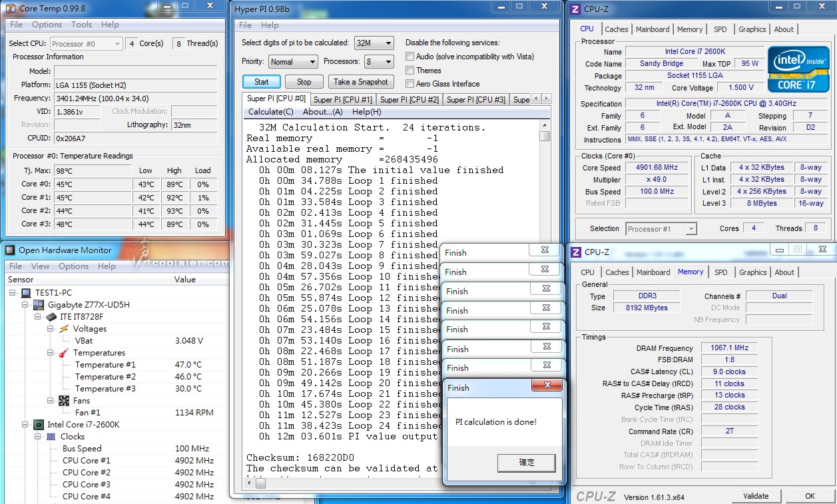Screen dimensions: 837x504
Task: Click the Intel Core i7 inside logo in CPU-Z
Action: click(798, 69)
